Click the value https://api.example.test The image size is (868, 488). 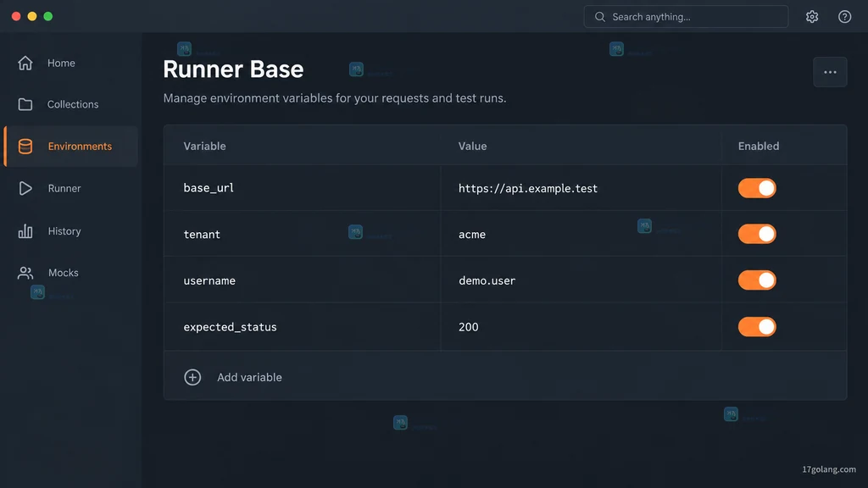click(x=527, y=189)
